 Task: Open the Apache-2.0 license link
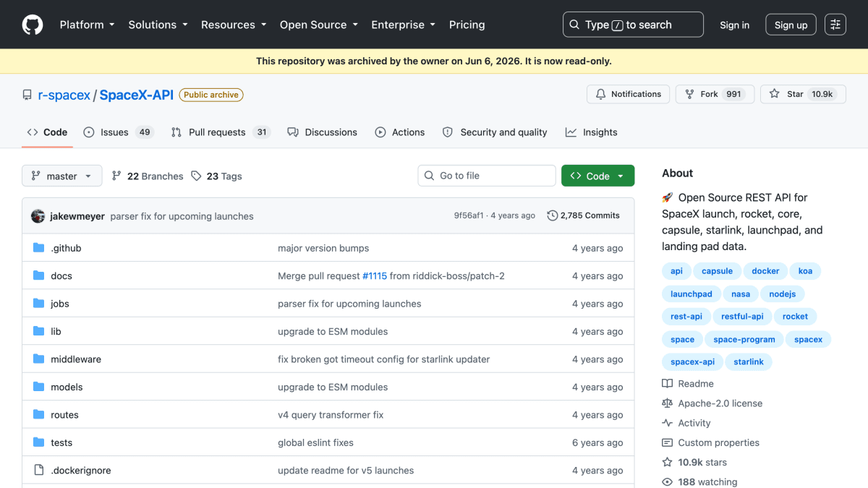click(x=720, y=403)
